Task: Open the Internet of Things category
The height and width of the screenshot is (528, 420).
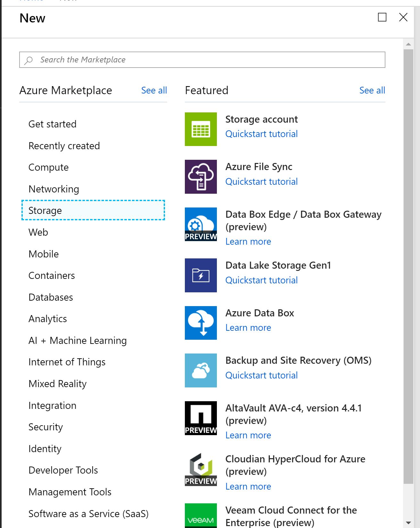Action: point(67,362)
